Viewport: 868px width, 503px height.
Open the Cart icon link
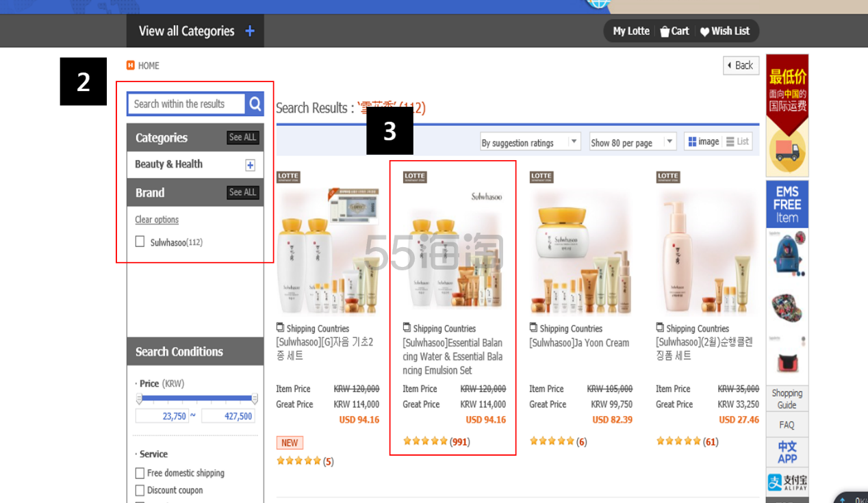(665, 31)
